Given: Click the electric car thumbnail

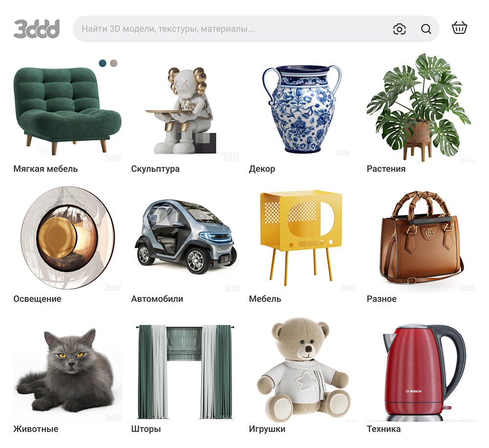Looking at the screenshot, I should point(186,237).
